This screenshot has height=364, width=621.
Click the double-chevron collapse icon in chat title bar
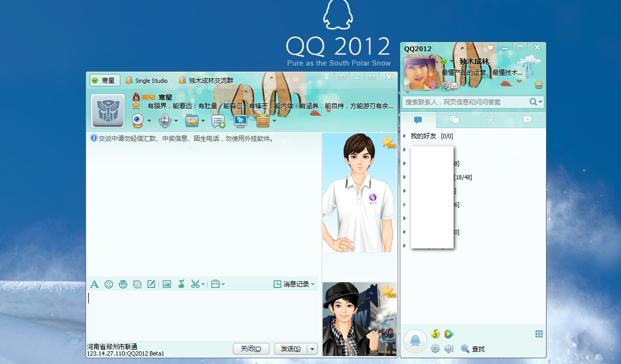327,77
